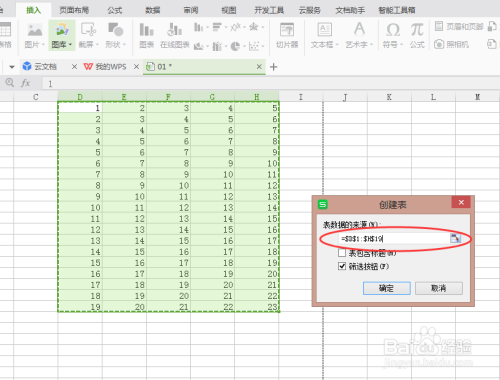Click the line chart icon

point(235,27)
